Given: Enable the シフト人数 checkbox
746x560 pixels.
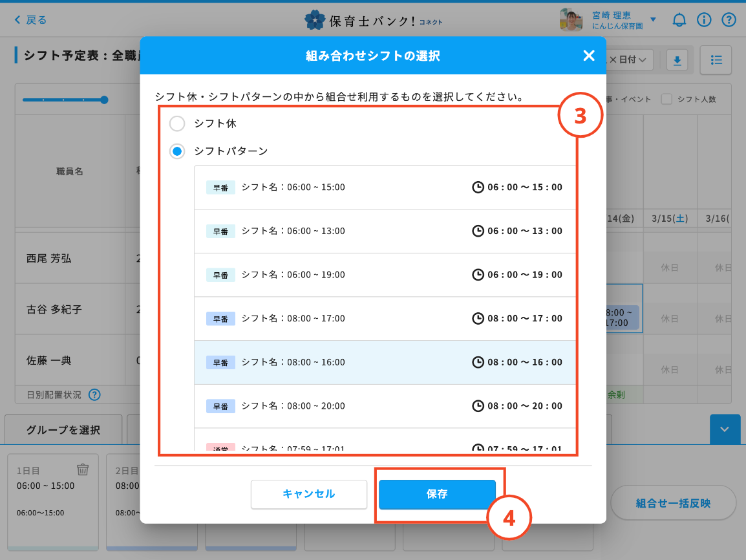Looking at the screenshot, I should click(666, 100).
